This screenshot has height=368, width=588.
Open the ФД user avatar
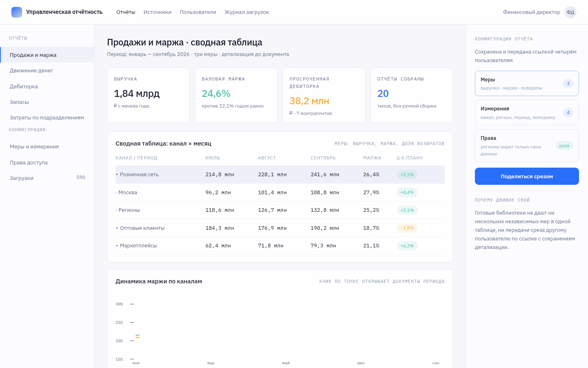click(x=570, y=12)
